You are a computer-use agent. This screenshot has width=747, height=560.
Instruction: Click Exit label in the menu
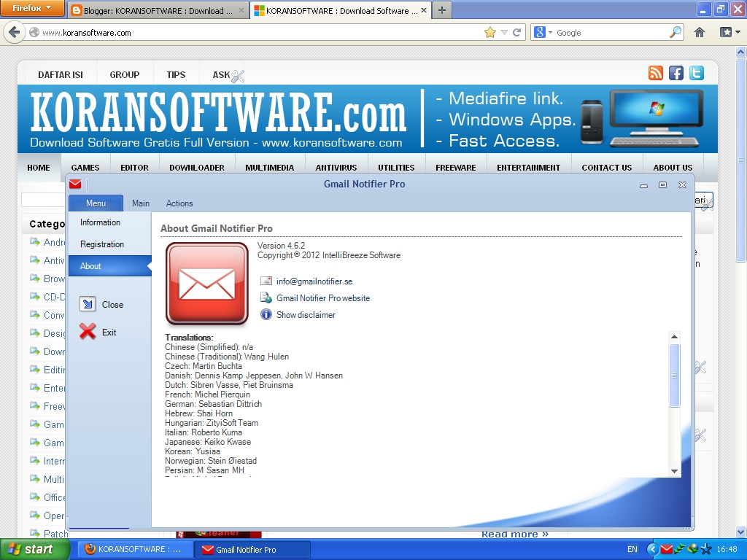109,332
